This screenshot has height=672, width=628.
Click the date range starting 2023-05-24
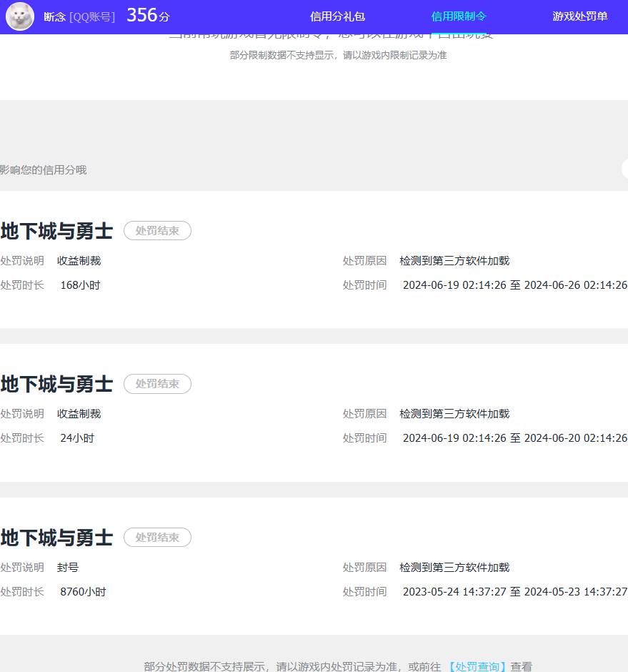click(x=514, y=592)
